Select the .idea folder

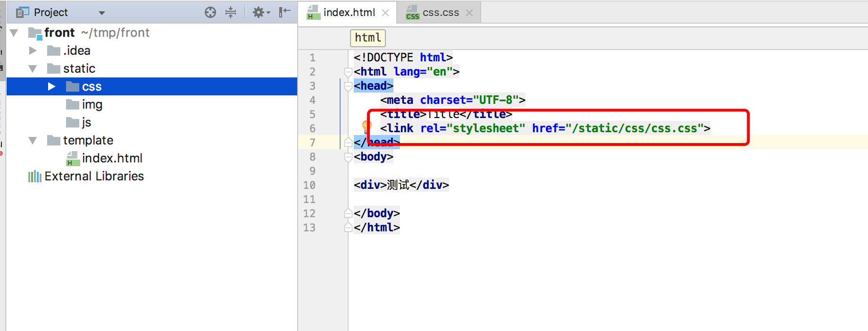click(69, 51)
